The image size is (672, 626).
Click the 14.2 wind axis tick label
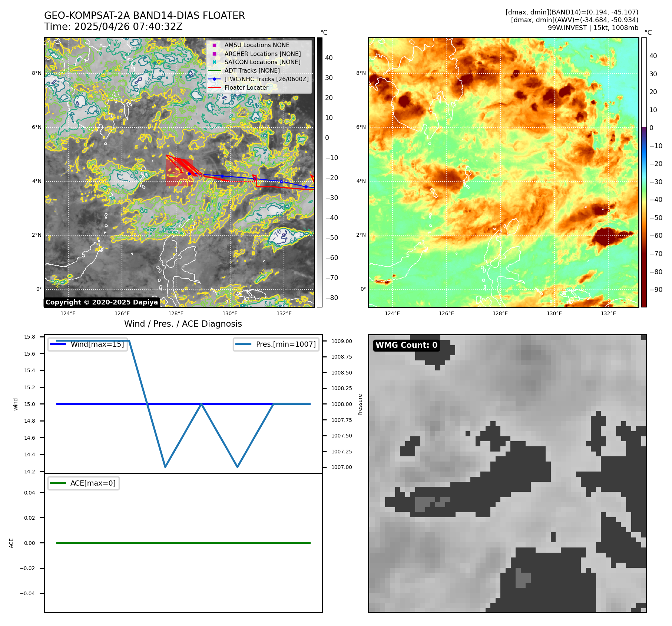pos(30,472)
